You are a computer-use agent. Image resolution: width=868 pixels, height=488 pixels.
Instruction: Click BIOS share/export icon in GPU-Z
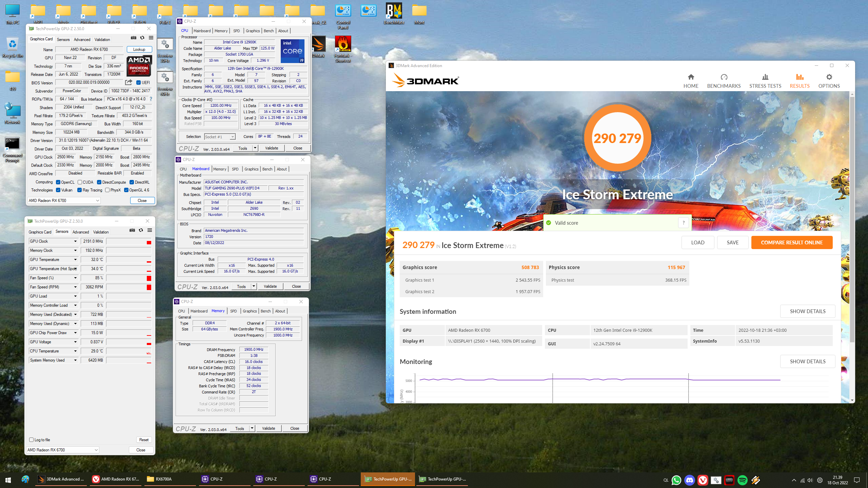tap(129, 82)
